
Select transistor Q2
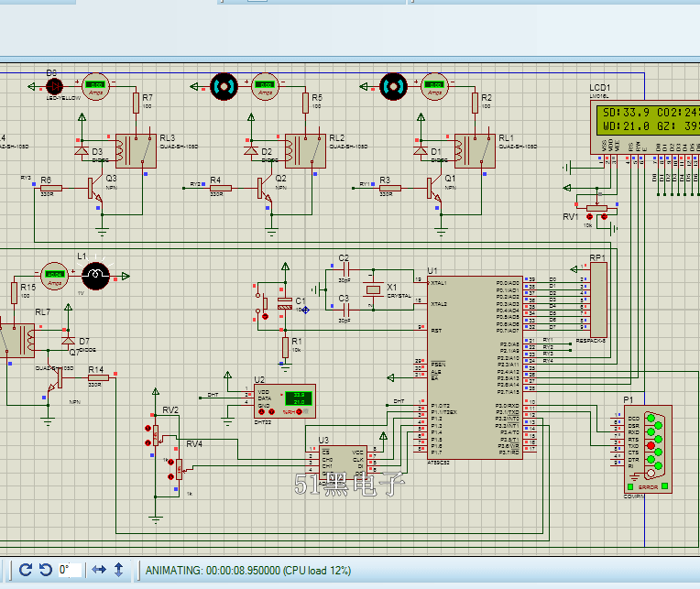click(x=265, y=190)
